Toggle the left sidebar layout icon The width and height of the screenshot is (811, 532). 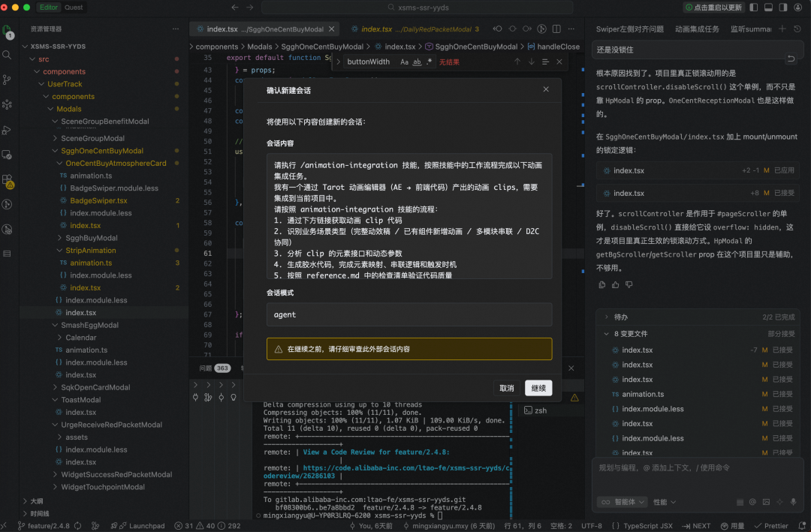[x=754, y=8]
